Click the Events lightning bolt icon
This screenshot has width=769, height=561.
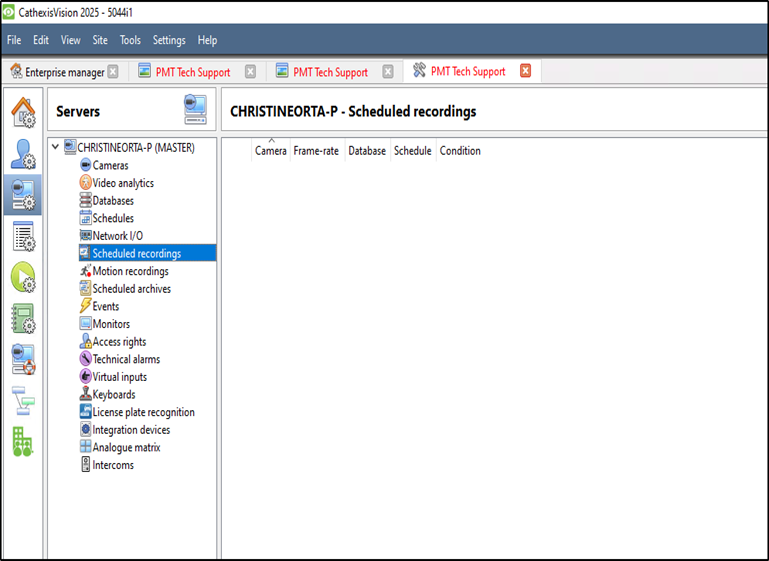(x=85, y=306)
